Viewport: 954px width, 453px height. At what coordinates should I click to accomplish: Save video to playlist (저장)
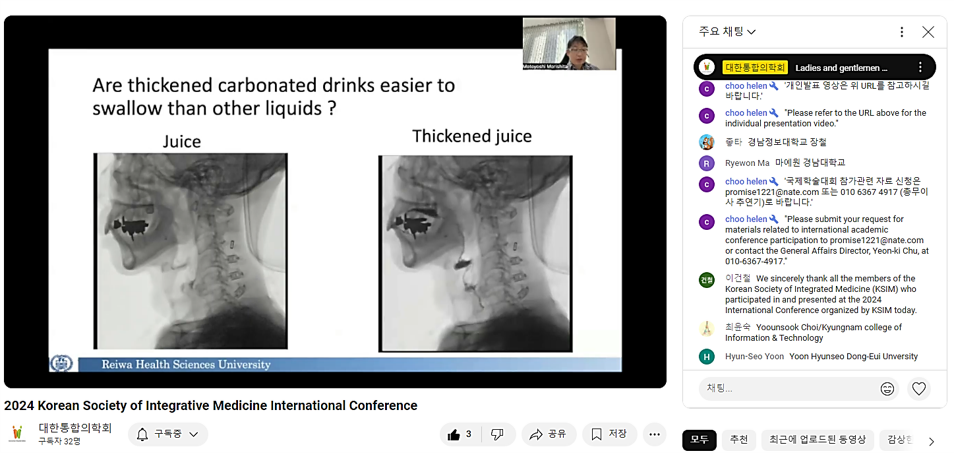(x=609, y=434)
